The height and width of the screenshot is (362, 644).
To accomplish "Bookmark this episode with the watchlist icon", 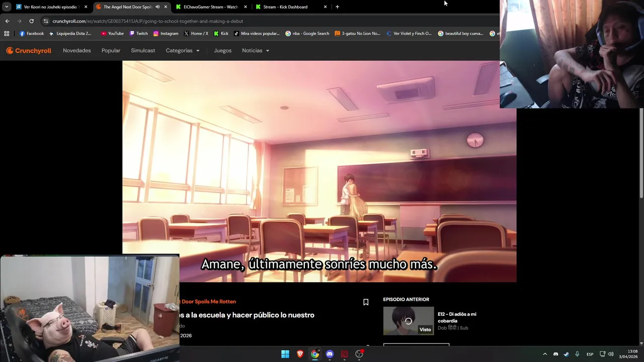I will coord(366,302).
